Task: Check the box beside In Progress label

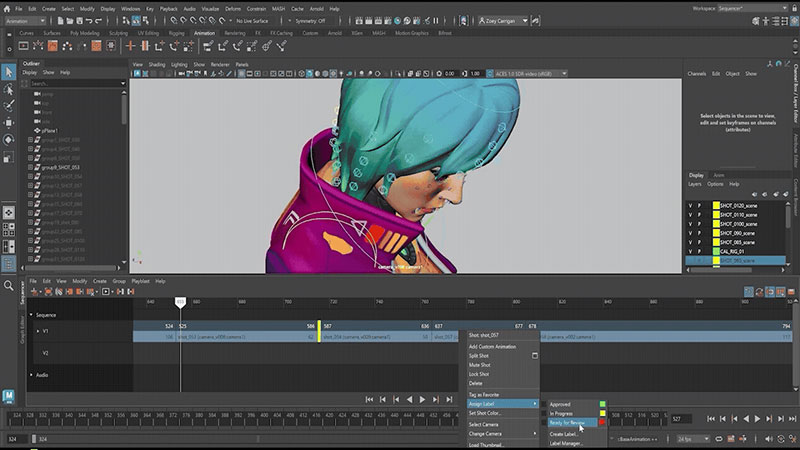Action: [544, 413]
